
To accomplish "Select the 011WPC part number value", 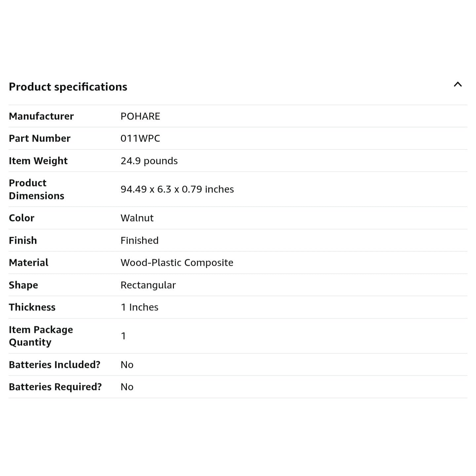I will click(x=140, y=139).
